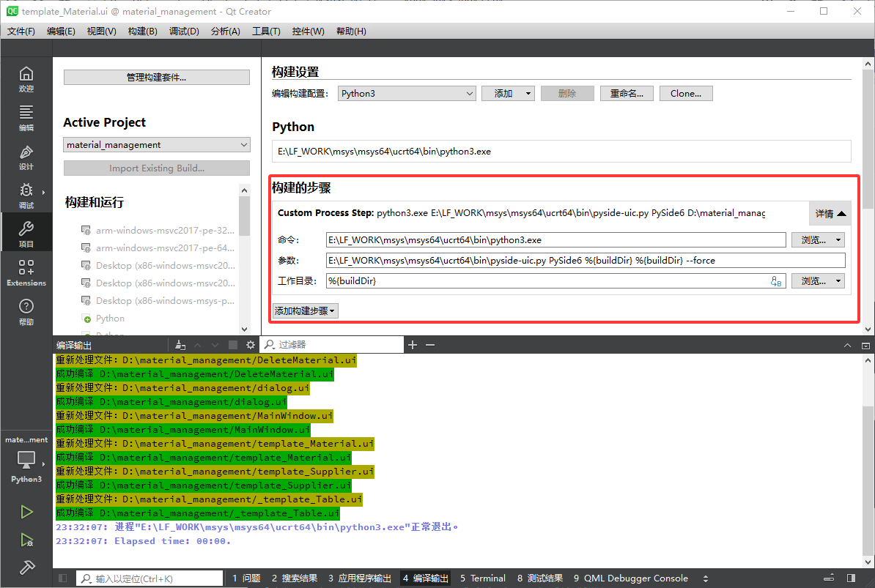
Task: Zoom out compile output with minus icon
Action: pyautogui.click(x=430, y=345)
